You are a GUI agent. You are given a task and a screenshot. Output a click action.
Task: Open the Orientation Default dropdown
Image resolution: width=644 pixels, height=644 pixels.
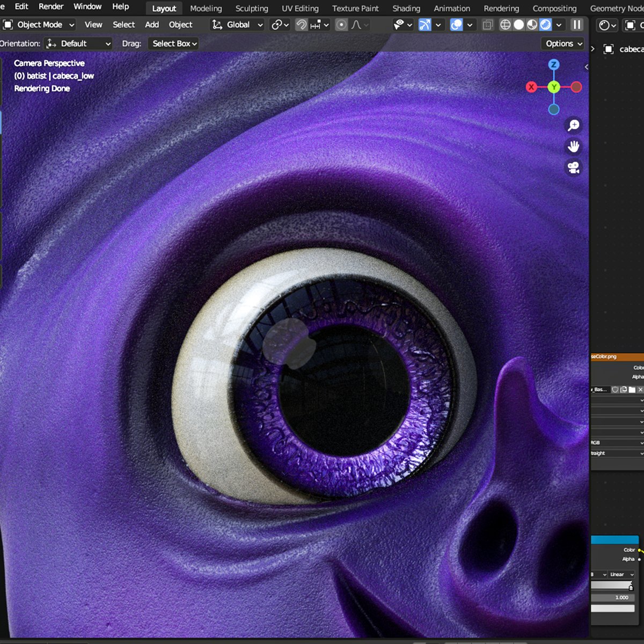[79, 43]
